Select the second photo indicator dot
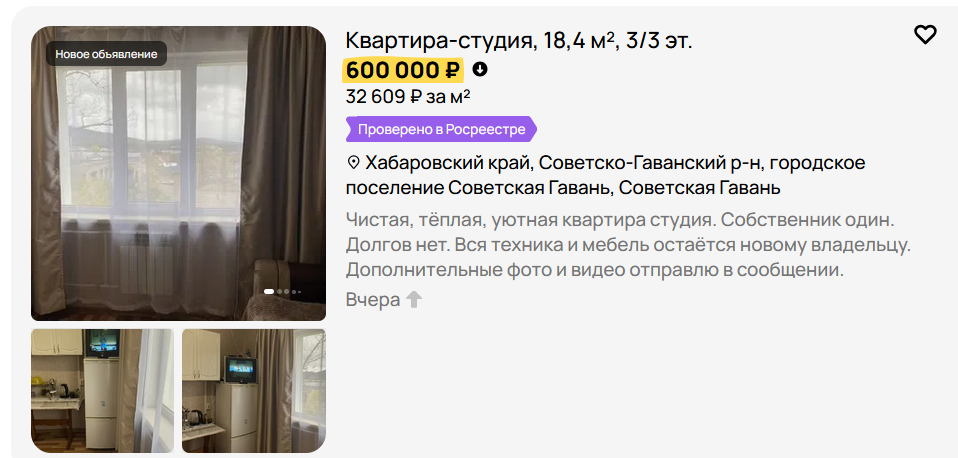Image resolution: width=958 pixels, height=458 pixels. tap(279, 291)
